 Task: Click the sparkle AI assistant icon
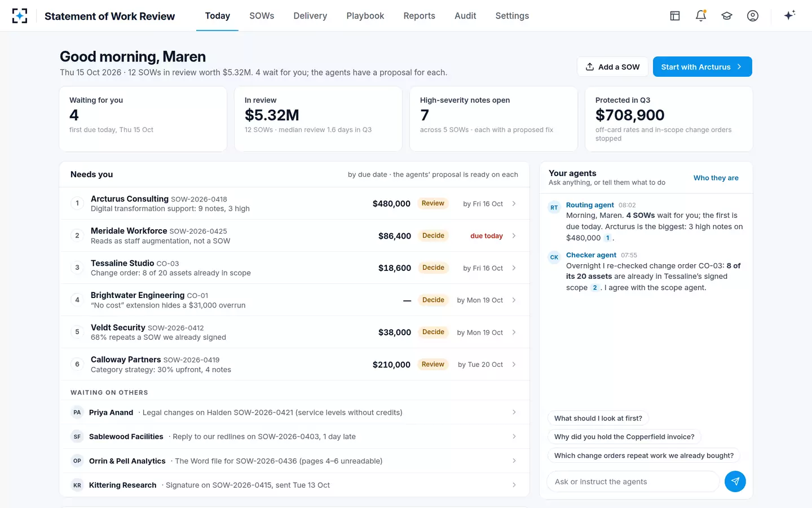point(789,15)
